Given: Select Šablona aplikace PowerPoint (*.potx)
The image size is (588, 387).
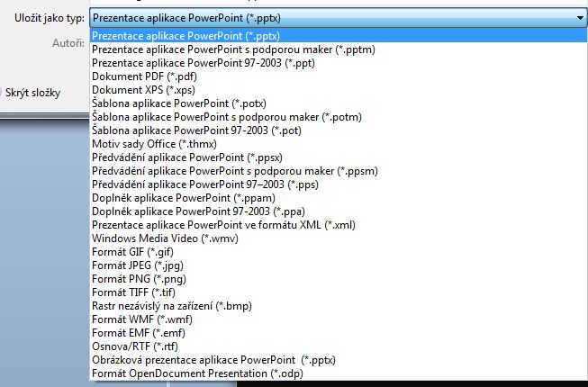Looking at the screenshot, I should (339, 103).
